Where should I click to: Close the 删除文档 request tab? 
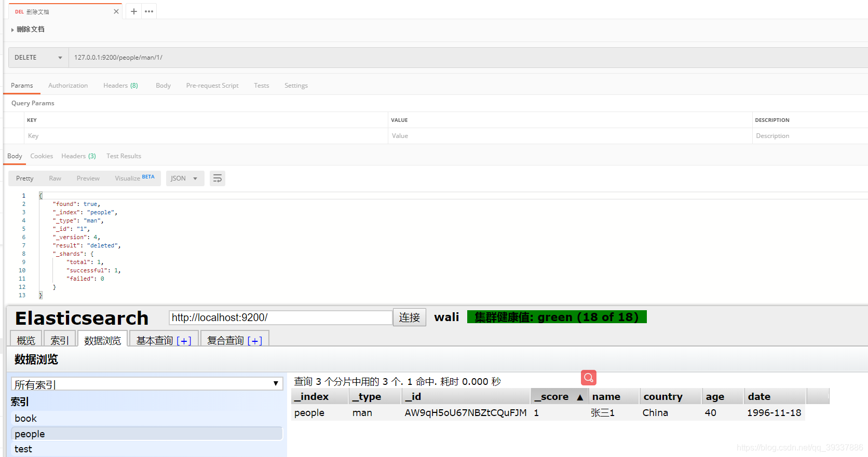(x=116, y=11)
